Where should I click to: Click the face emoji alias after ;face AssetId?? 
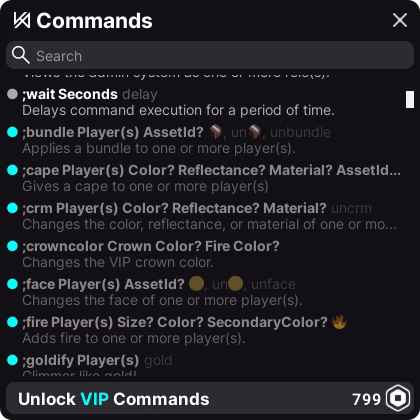196,284
